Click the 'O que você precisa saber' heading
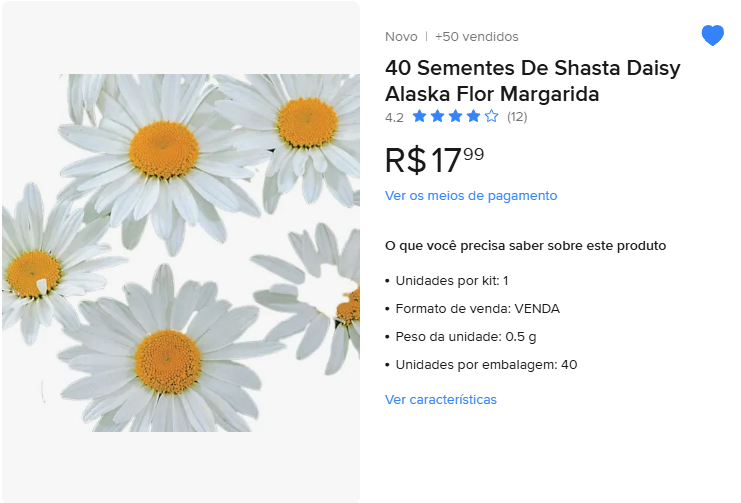 [x=525, y=246]
